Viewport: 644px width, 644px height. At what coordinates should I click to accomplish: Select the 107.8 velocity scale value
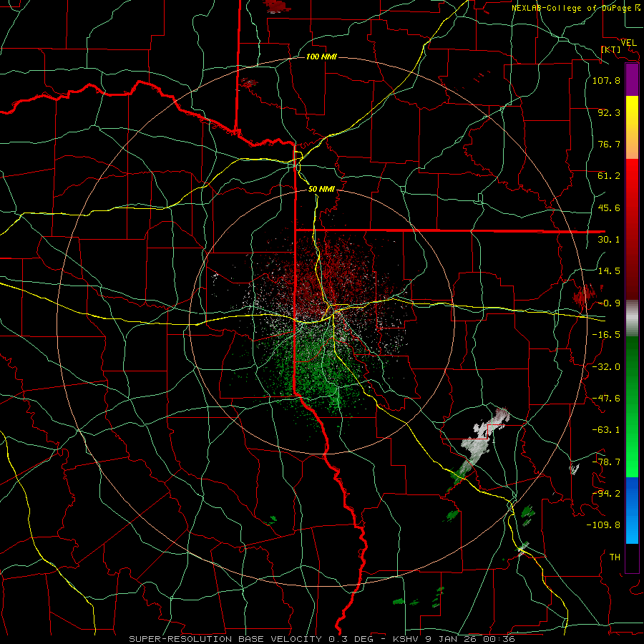(x=606, y=80)
